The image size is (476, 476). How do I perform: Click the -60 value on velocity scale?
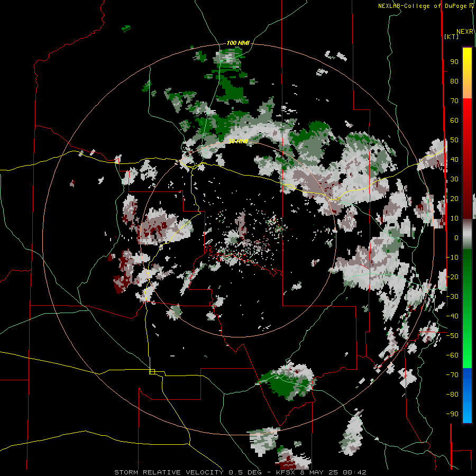(452, 355)
